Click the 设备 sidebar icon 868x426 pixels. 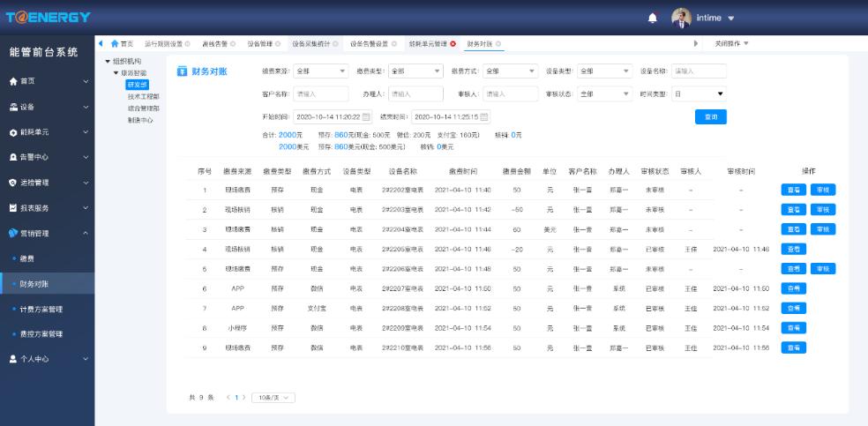[13, 108]
